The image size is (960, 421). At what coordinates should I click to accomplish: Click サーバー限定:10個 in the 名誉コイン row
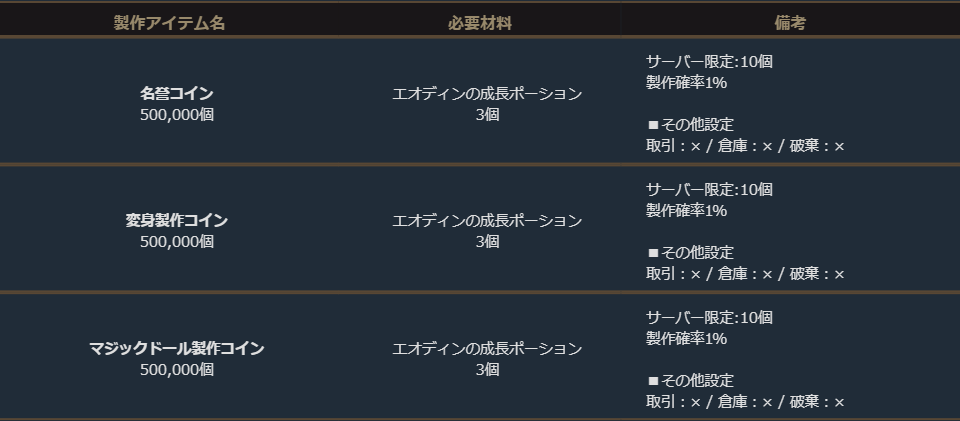click(x=709, y=61)
